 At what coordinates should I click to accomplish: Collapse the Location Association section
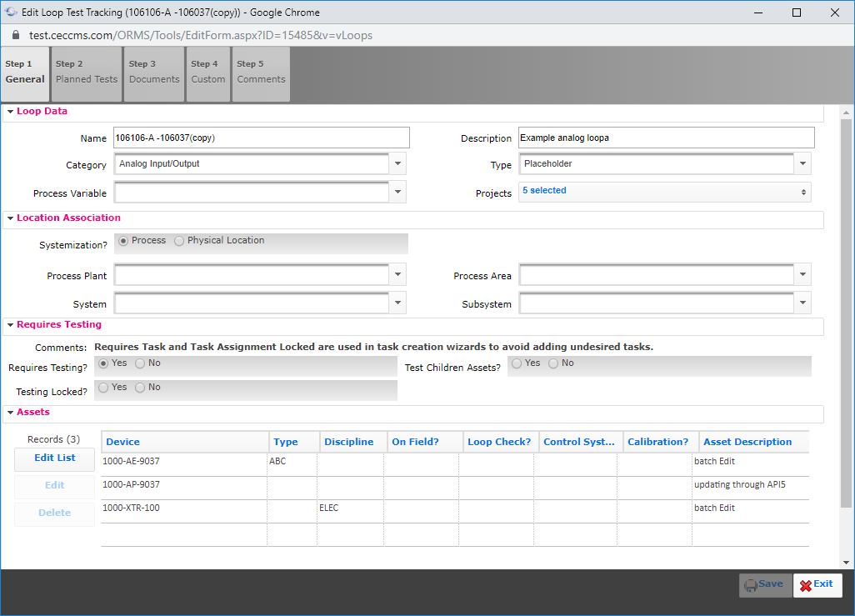click(x=10, y=218)
